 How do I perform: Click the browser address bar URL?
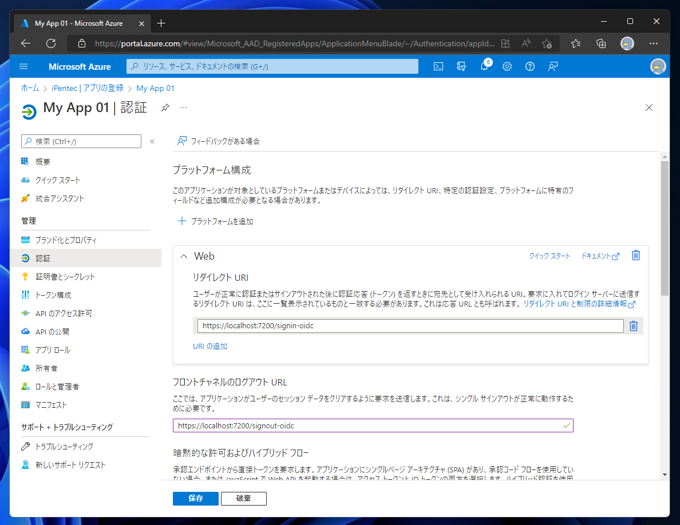(x=294, y=43)
